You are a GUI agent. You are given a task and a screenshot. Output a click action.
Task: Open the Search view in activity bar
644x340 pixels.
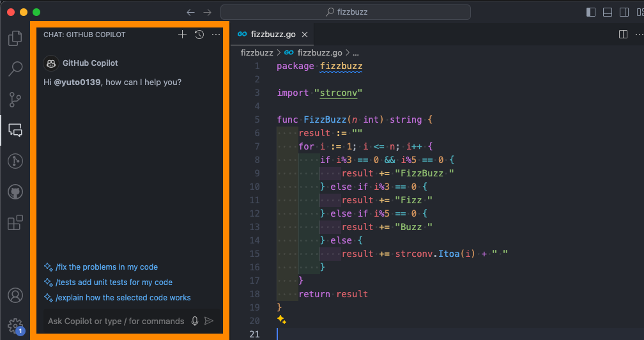(15, 68)
